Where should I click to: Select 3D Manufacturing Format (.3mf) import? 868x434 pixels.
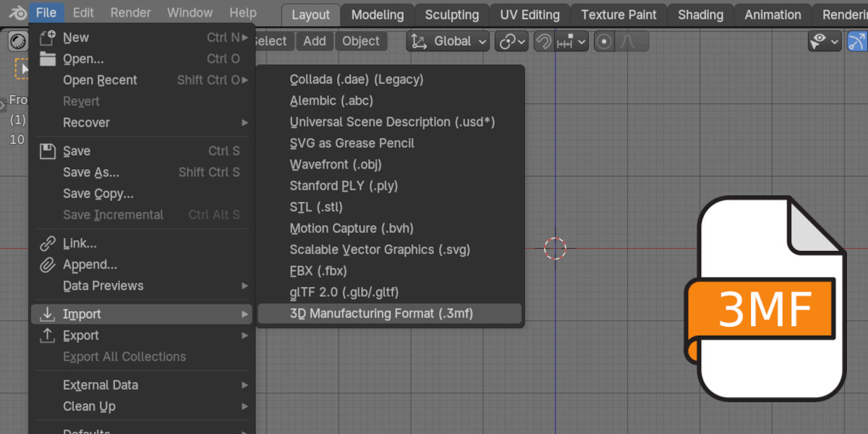(x=390, y=314)
